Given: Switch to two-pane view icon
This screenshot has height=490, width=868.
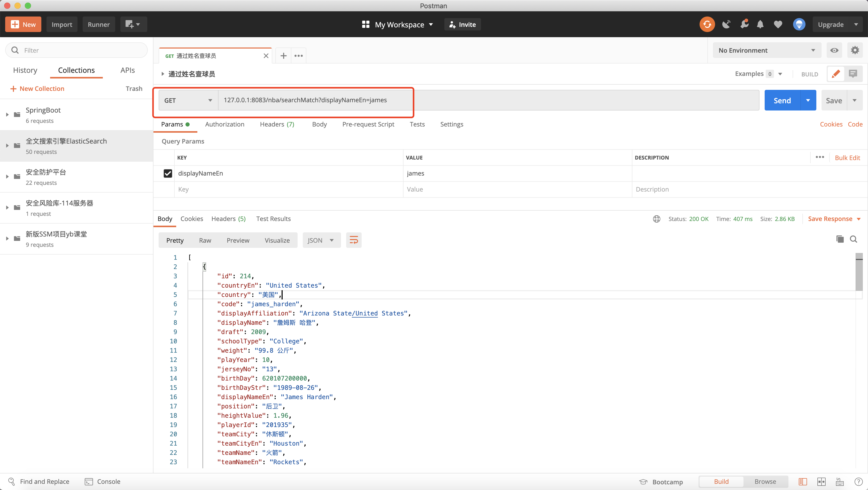Looking at the screenshot, I should pos(822,482).
